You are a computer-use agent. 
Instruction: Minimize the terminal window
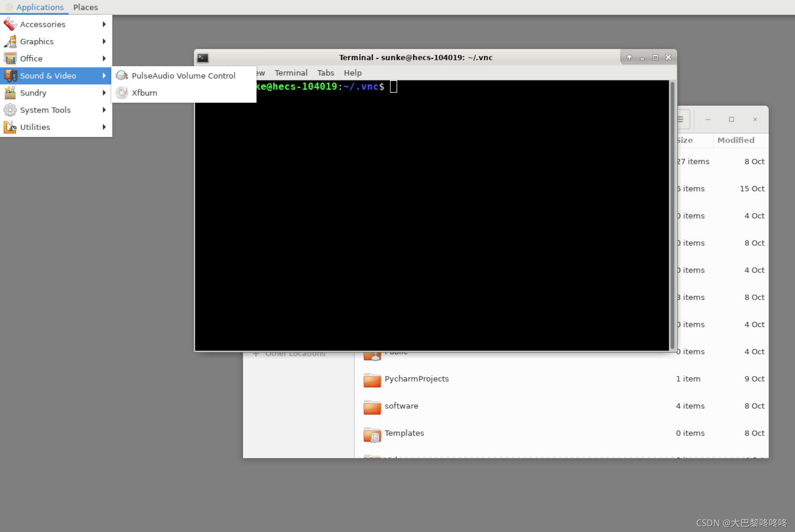pos(642,57)
